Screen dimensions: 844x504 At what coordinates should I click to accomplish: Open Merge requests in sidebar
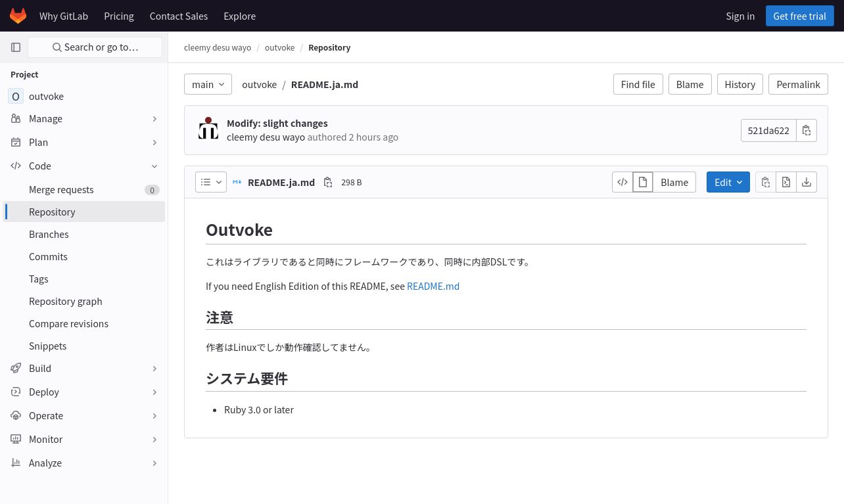[x=83, y=189]
